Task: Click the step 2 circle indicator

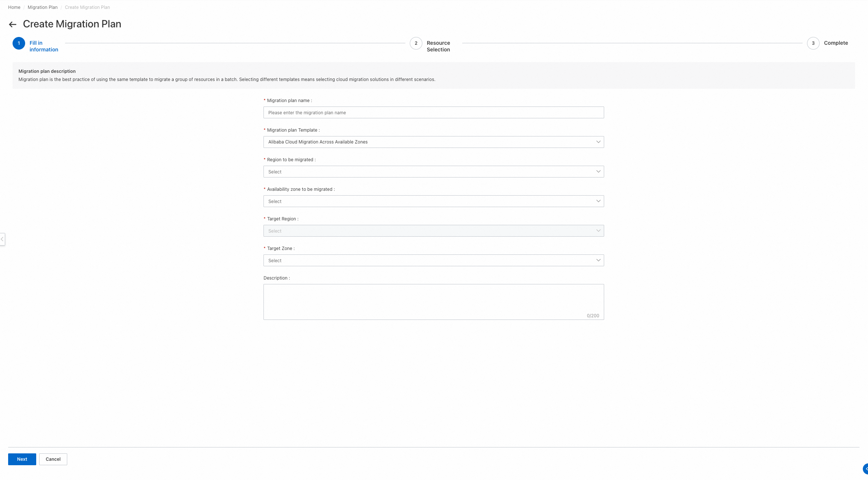Action: [416, 43]
